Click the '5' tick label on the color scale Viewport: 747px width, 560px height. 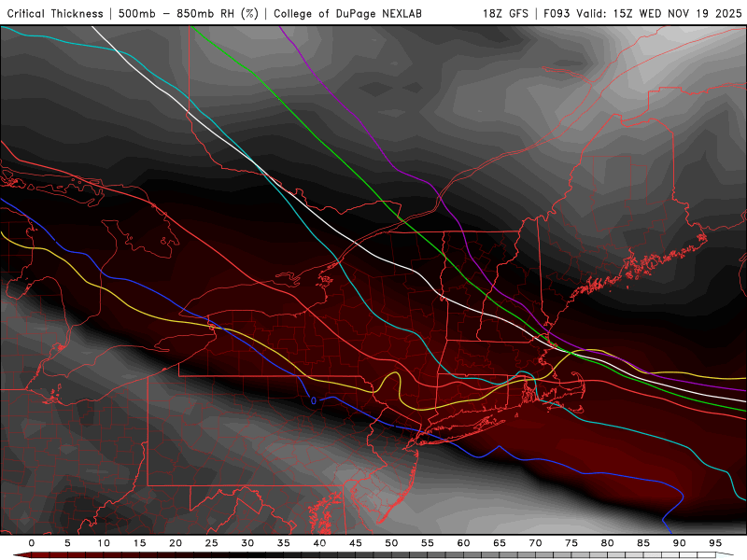67,543
